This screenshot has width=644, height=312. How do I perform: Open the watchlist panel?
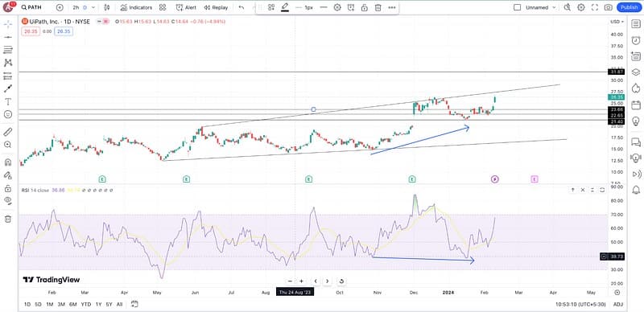(x=636, y=24)
